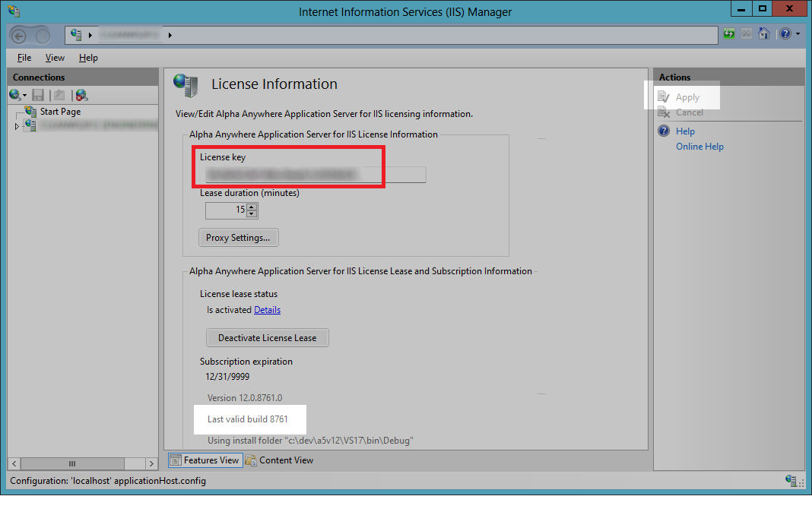The image size is (812, 512).
Task: Switch to Content View tab
Action: (x=280, y=460)
